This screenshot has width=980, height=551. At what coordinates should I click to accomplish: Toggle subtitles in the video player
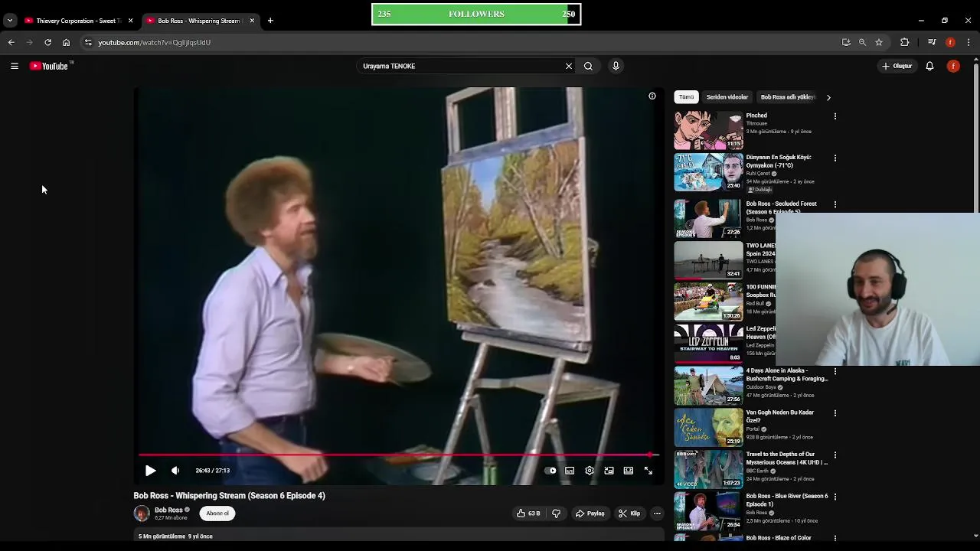[570, 471]
